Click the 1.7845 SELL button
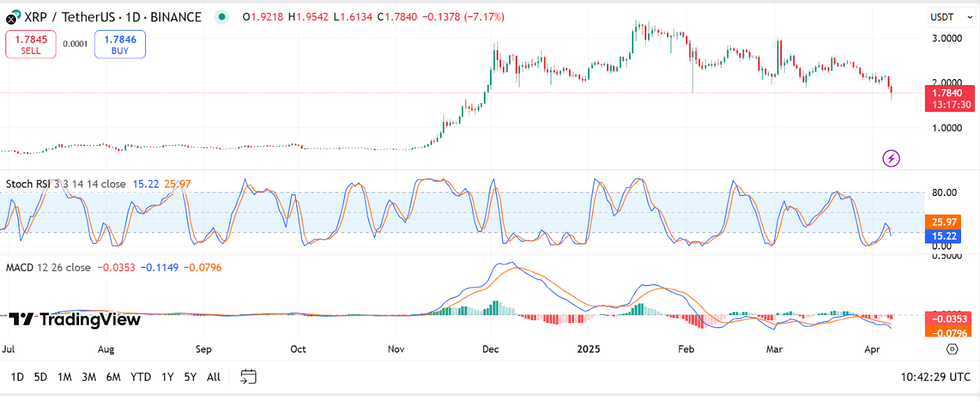The height and width of the screenshot is (401, 980). point(31,44)
